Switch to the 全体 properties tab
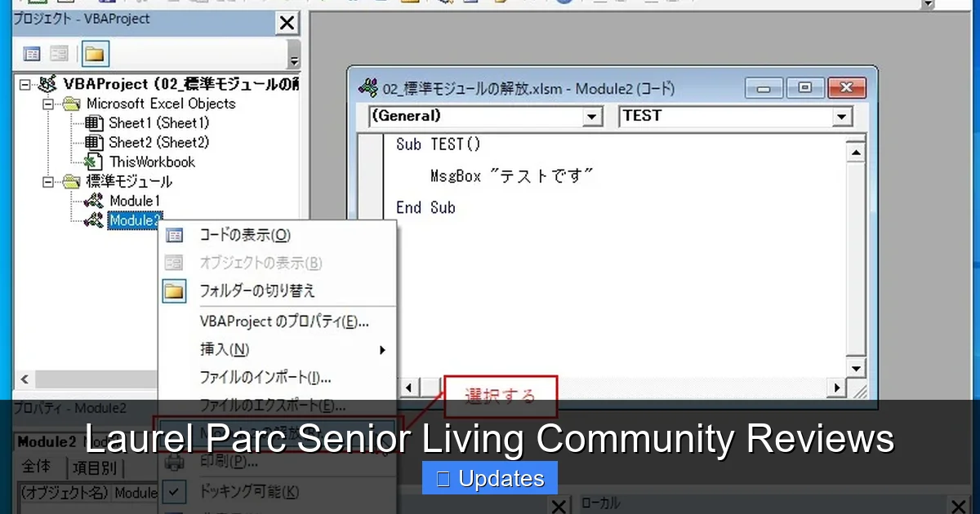Screen dimensions: 980x514 [x=36, y=468]
